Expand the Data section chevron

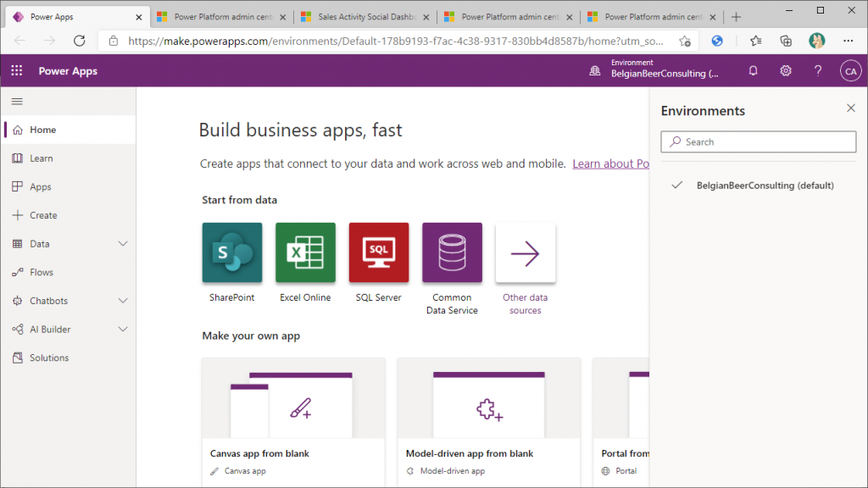123,243
